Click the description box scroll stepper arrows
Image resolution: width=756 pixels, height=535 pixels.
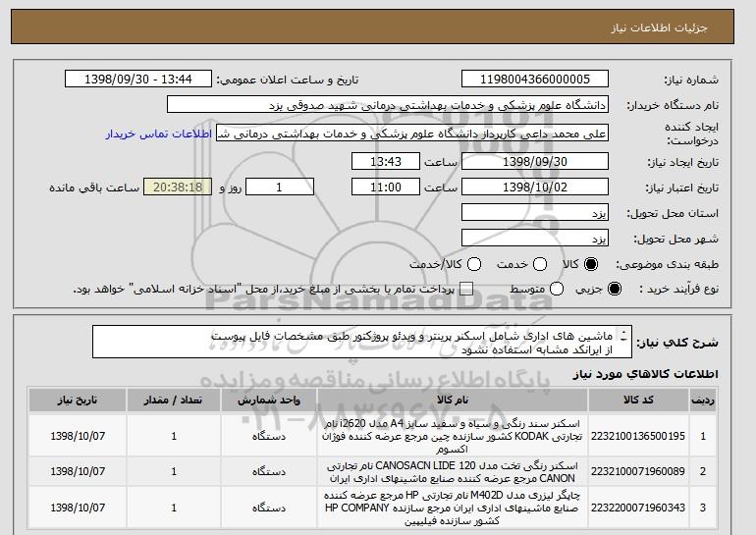(x=623, y=336)
